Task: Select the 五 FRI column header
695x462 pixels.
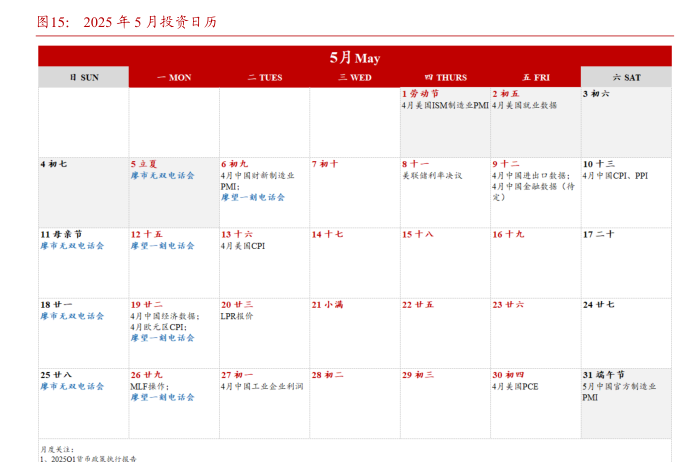Action: pos(535,77)
